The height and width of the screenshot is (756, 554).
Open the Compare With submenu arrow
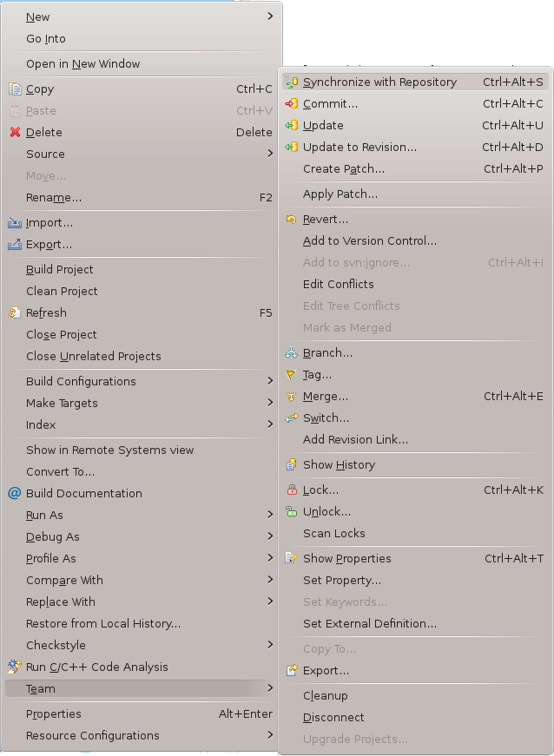pos(270,580)
